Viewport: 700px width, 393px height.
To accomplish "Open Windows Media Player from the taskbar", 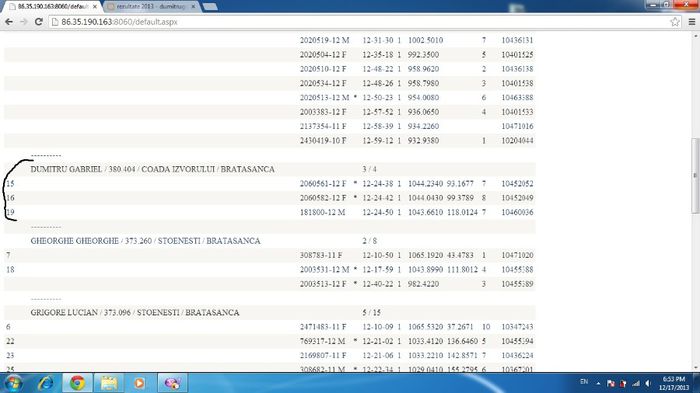I will coord(139,383).
